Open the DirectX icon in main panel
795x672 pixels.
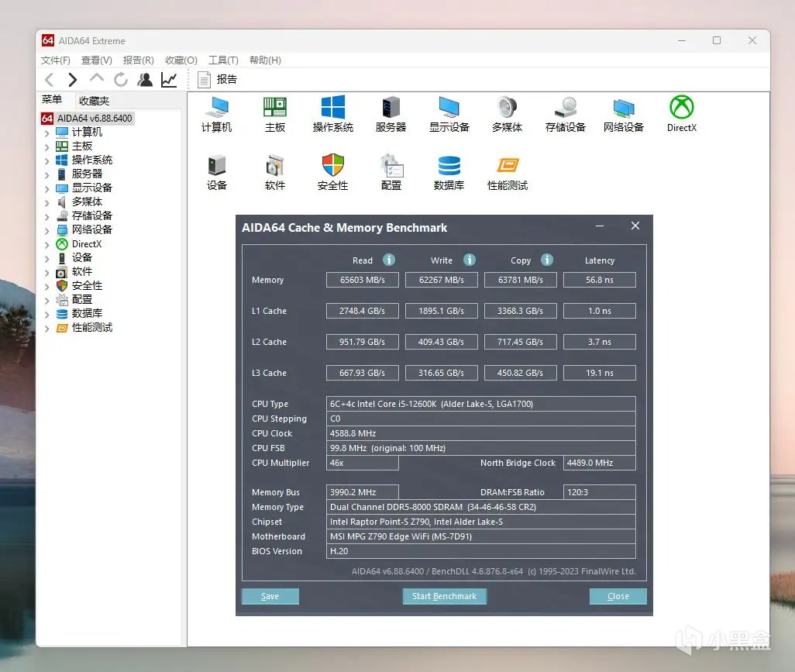coord(681,114)
